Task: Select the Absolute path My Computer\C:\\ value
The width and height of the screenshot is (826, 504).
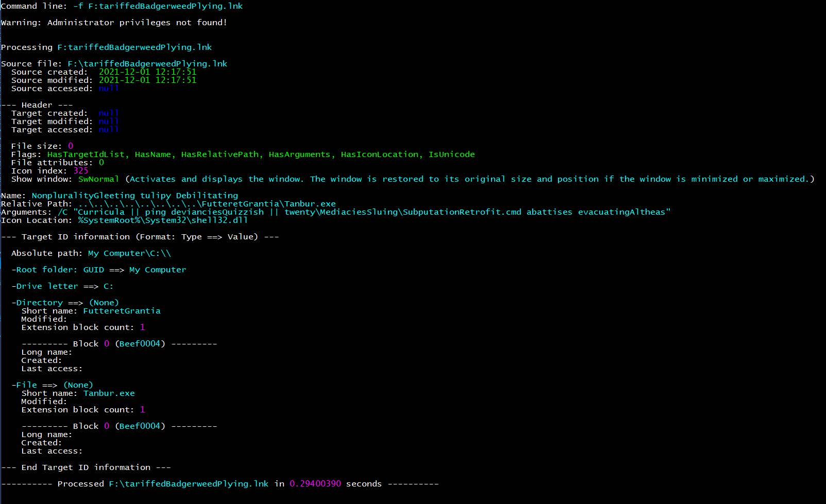Action: click(129, 253)
